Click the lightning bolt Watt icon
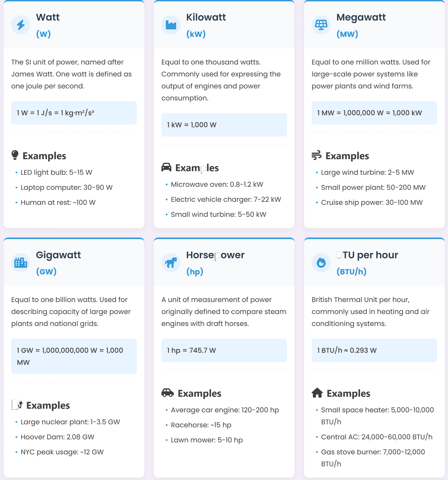 tap(21, 25)
